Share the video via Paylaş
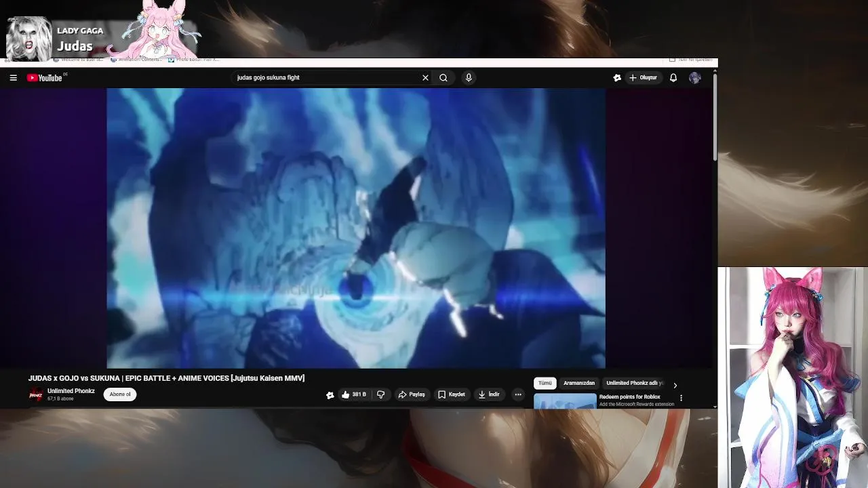 [412, 394]
